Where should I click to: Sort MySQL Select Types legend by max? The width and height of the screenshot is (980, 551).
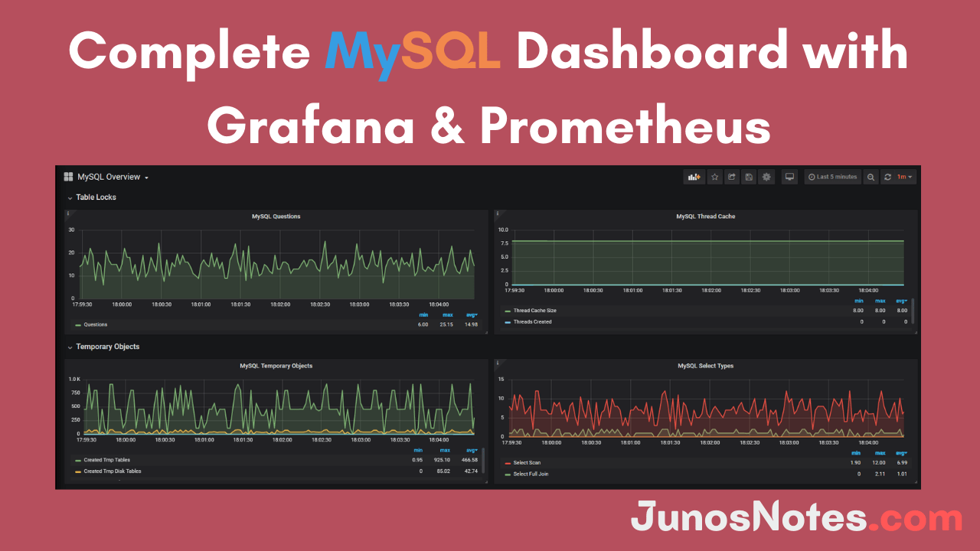point(880,453)
